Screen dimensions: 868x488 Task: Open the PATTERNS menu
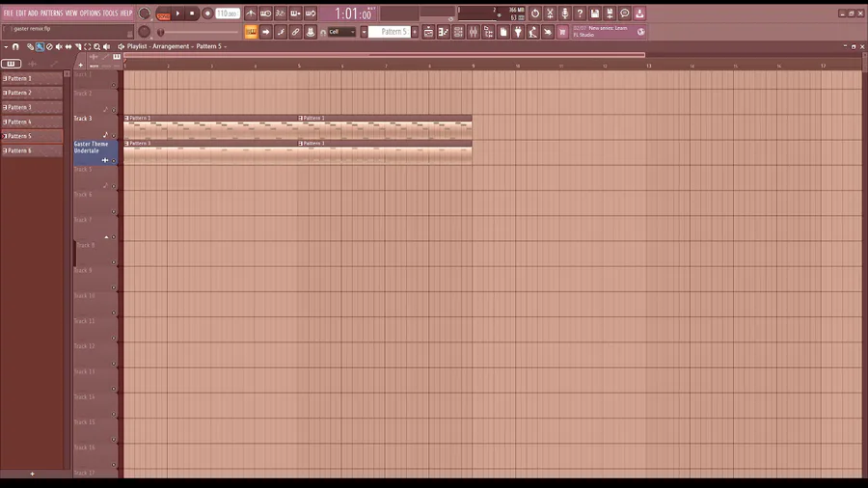click(x=51, y=14)
